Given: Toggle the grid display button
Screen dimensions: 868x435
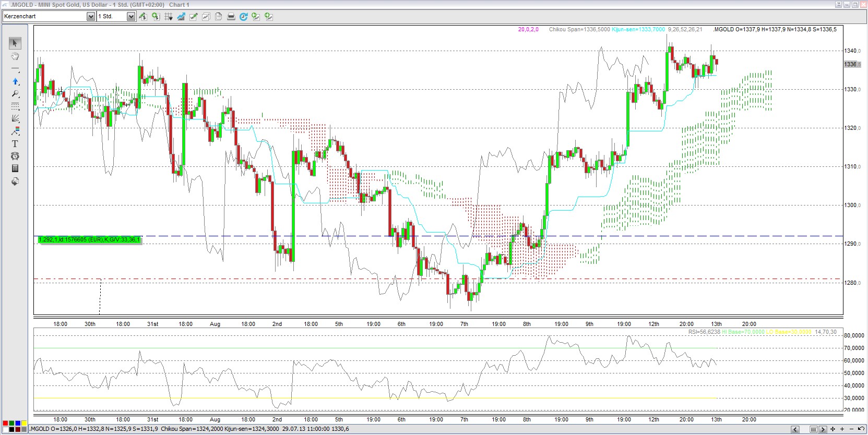Looking at the screenshot, I should pyautogui.click(x=168, y=17).
